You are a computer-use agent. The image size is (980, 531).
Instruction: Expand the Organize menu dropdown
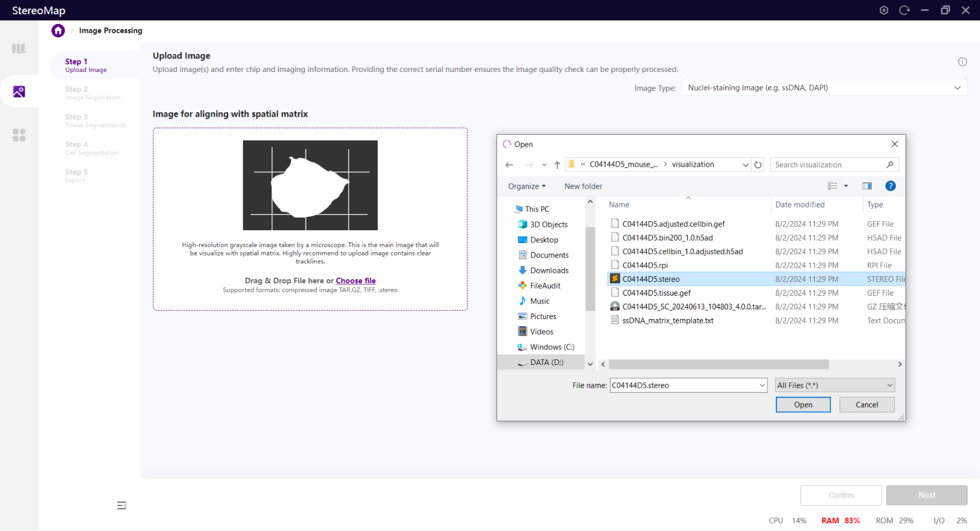(526, 186)
